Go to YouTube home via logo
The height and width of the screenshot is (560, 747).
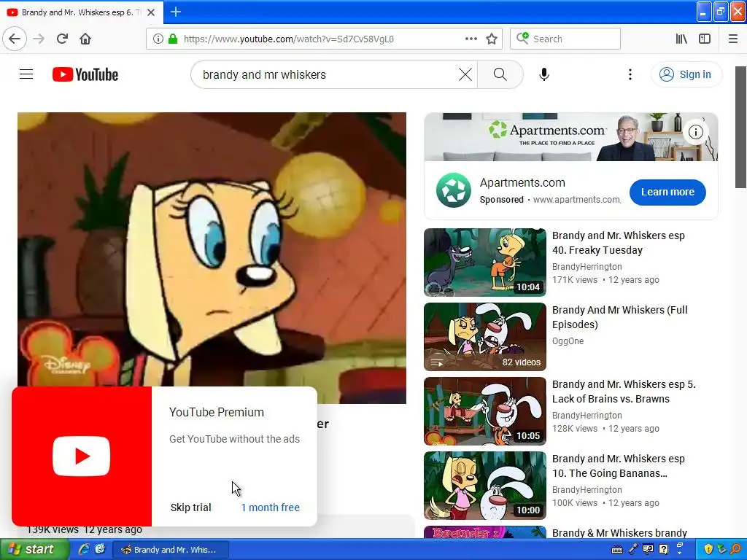click(85, 74)
